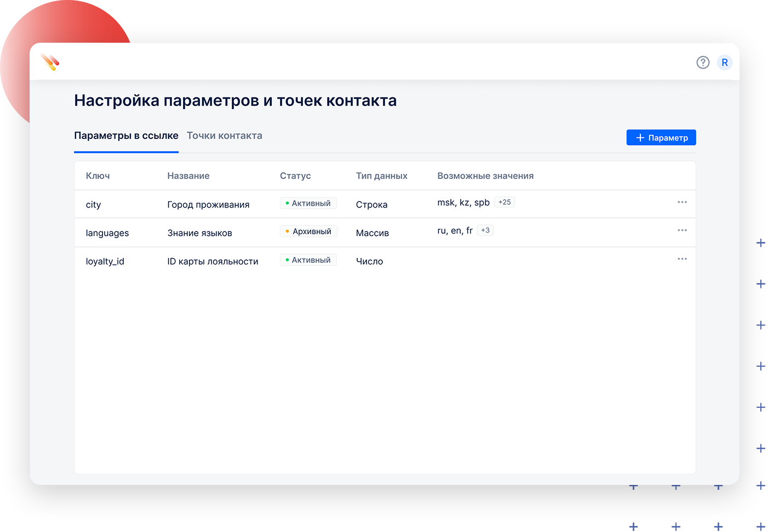Open the user profile avatar R
The image size is (768, 532).
click(725, 62)
